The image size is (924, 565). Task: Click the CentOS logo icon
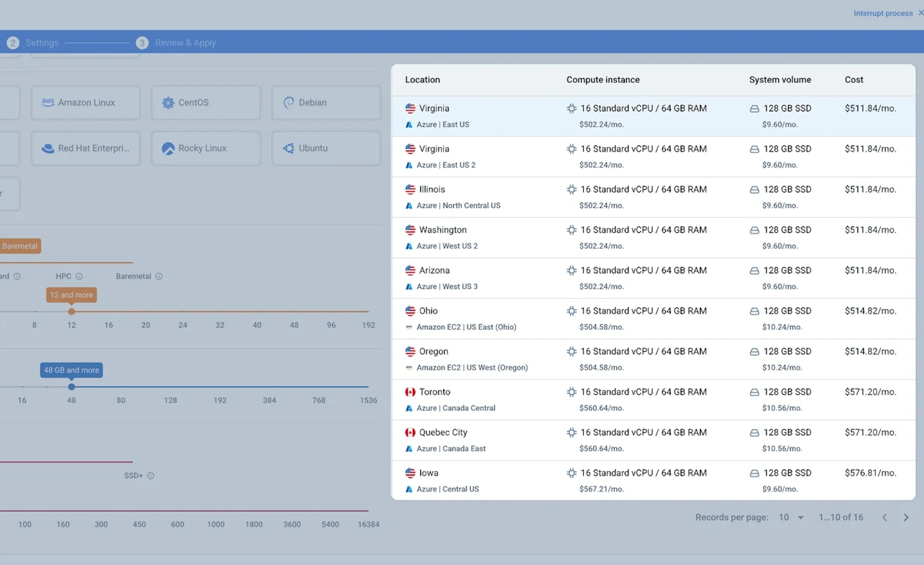point(168,102)
